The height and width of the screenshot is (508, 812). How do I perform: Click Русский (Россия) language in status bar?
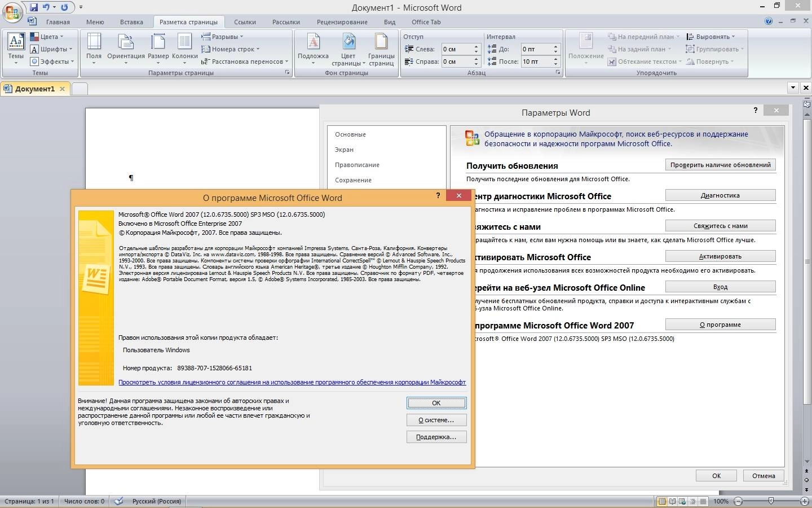(x=157, y=501)
